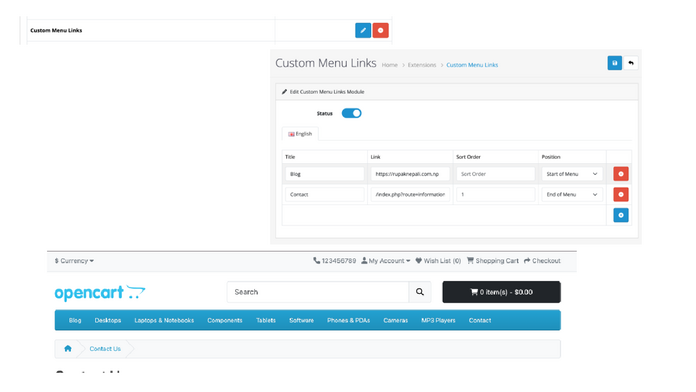This screenshot has height=392, width=696.
Task: Open the cart button showing 0 item(s)
Action: [501, 292]
